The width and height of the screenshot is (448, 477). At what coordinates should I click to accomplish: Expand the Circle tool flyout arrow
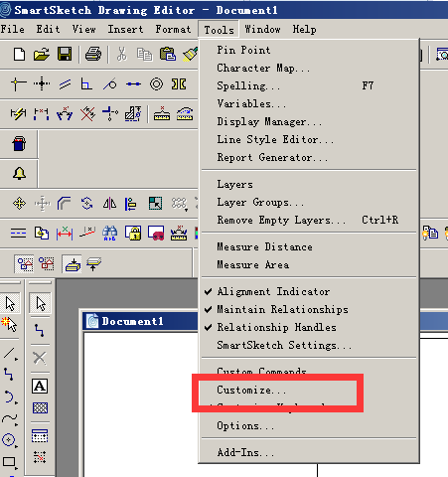[x=16, y=446]
